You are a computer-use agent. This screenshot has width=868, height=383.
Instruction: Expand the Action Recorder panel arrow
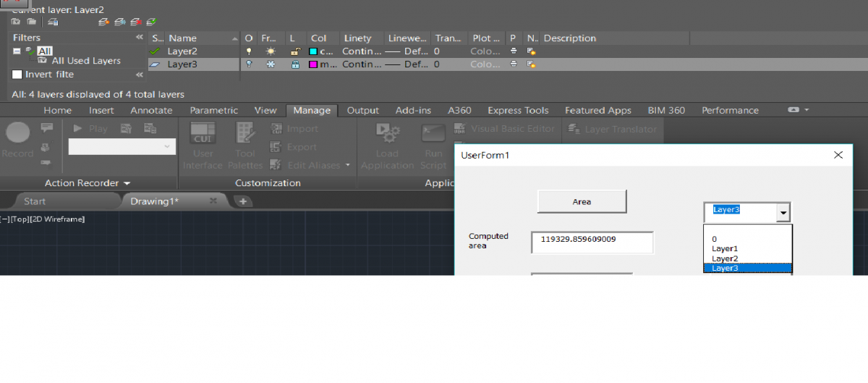click(x=127, y=184)
